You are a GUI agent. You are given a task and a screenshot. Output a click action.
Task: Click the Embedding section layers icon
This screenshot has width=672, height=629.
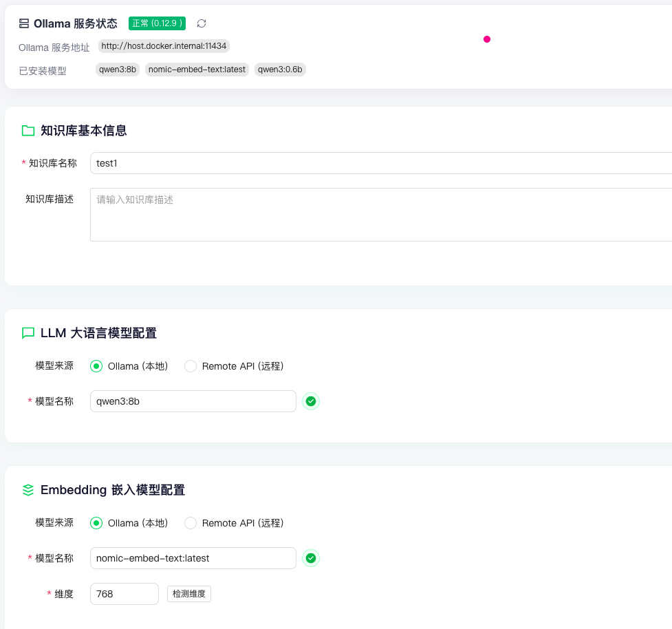click(28, 489)
